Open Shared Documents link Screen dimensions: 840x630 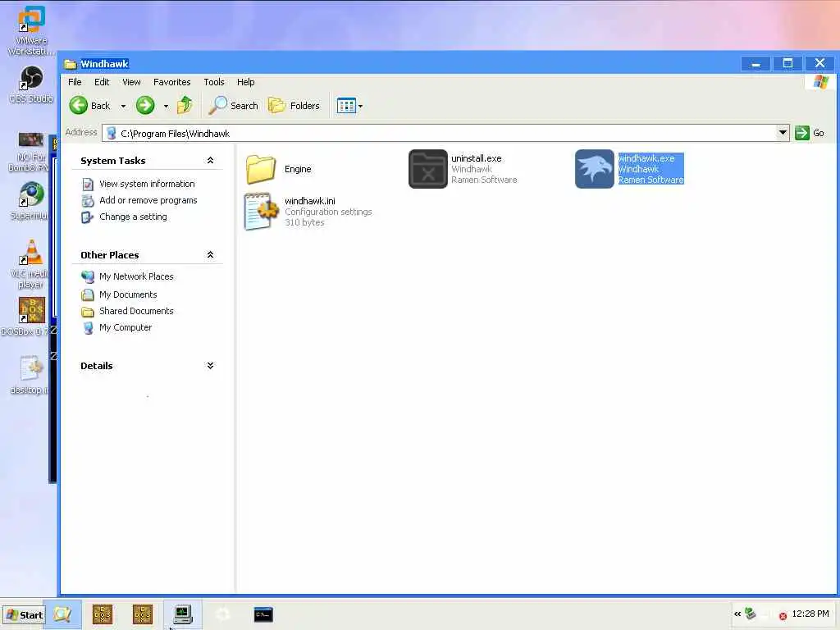click(136, 311)
